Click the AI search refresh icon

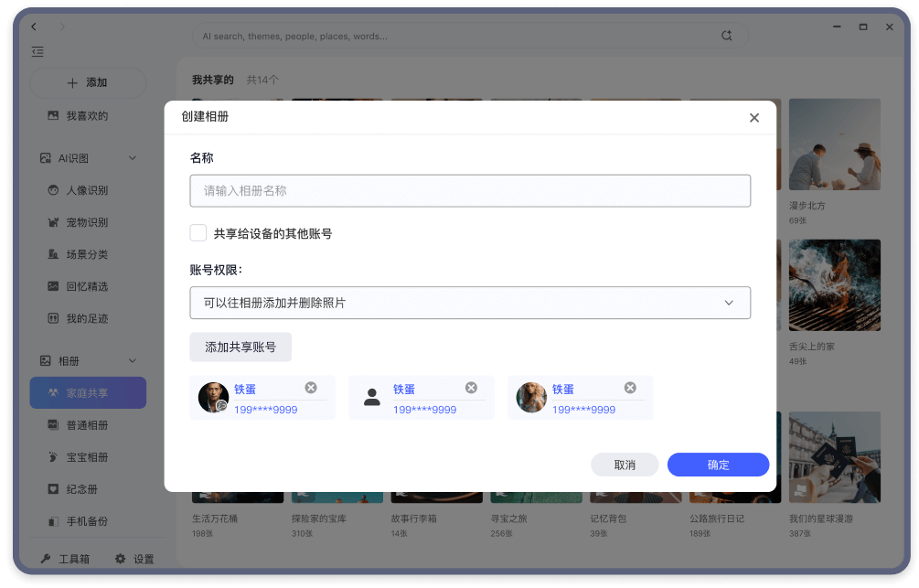727,36
